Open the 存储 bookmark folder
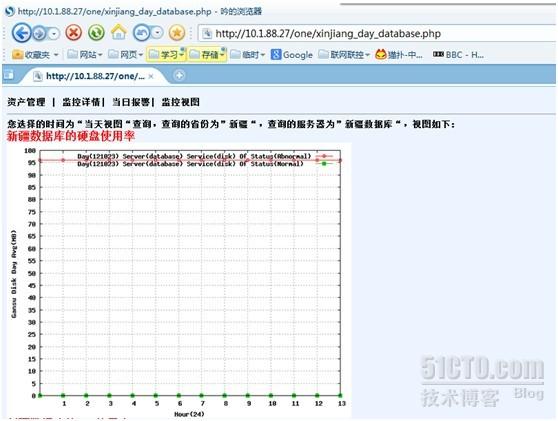This screenshot has width=558, height=421. click(207, 55)
